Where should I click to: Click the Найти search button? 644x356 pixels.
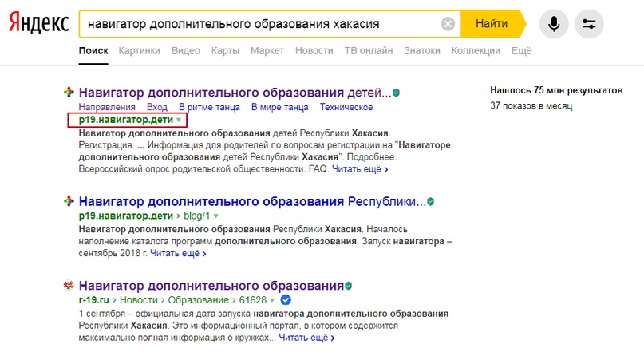click(492, 24)
